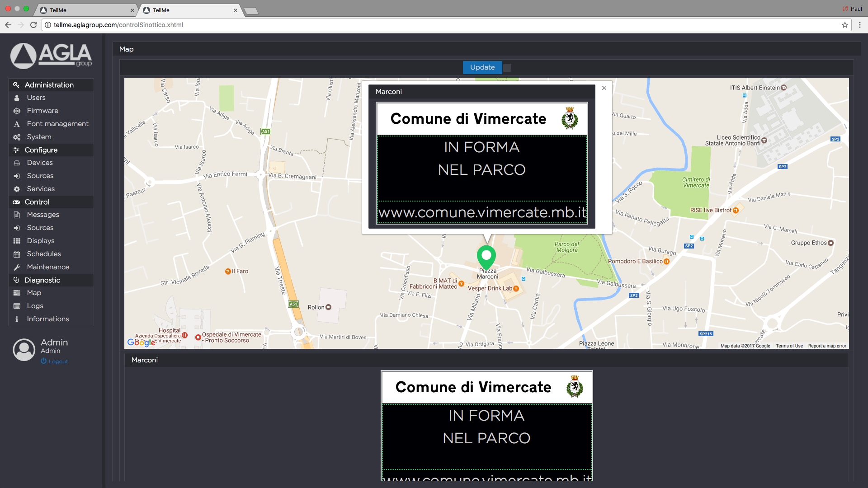Screen dimensions: 868x488
Task: Click the green Piazza Marconi map marker
Action: [486, 258]
